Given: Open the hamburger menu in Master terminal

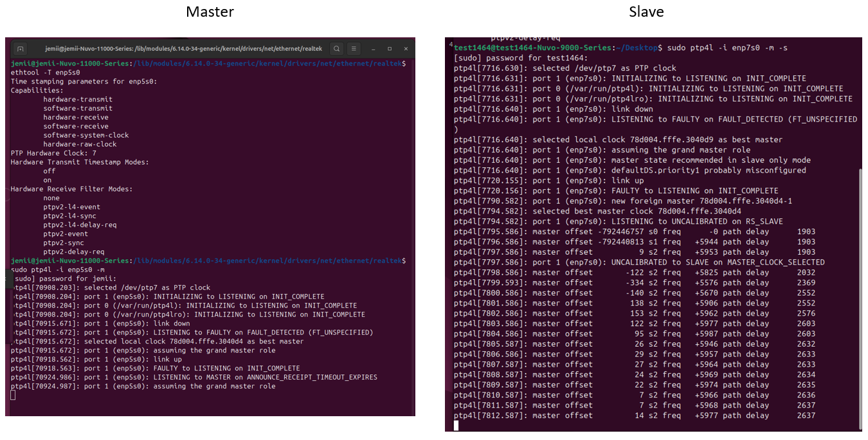Looking at the screenshot, I should click(354, 49).
